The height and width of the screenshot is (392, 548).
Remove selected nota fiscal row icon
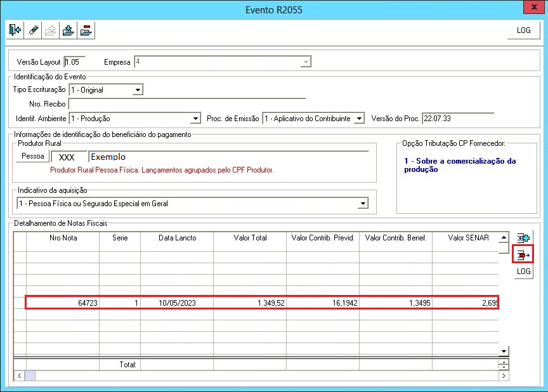click(x=523, y=255)
